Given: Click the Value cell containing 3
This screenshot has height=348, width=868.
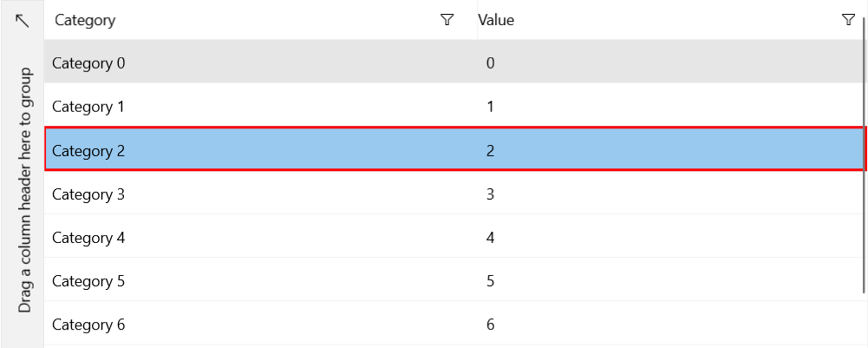Looking at the screenshot, I should (491, 194).
